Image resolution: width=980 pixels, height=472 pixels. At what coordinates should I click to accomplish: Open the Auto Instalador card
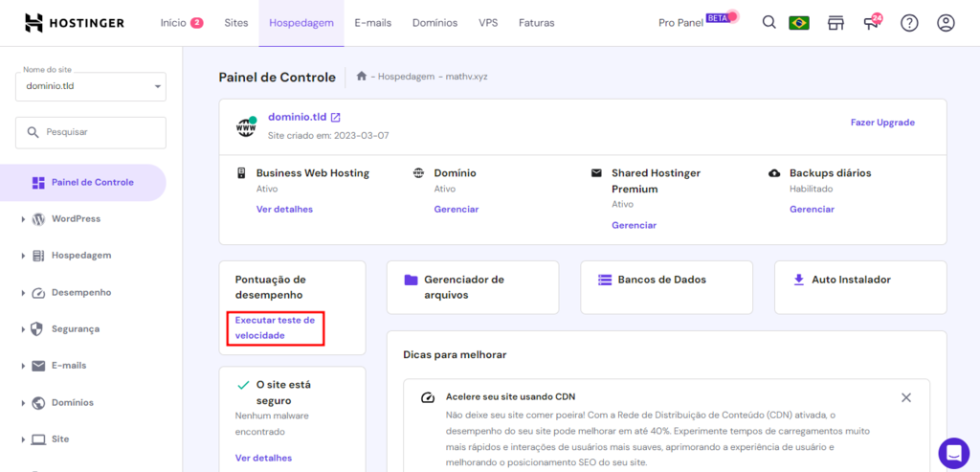point(860,287)
